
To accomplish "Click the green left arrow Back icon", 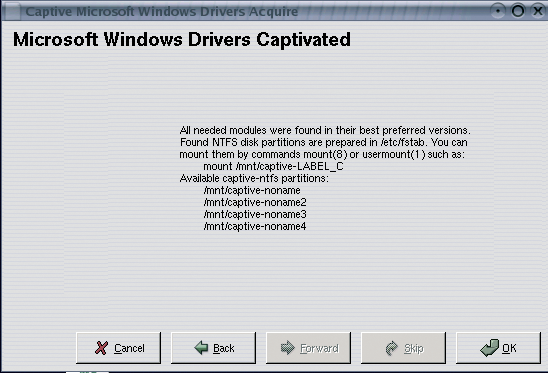I will click(201, 347).
